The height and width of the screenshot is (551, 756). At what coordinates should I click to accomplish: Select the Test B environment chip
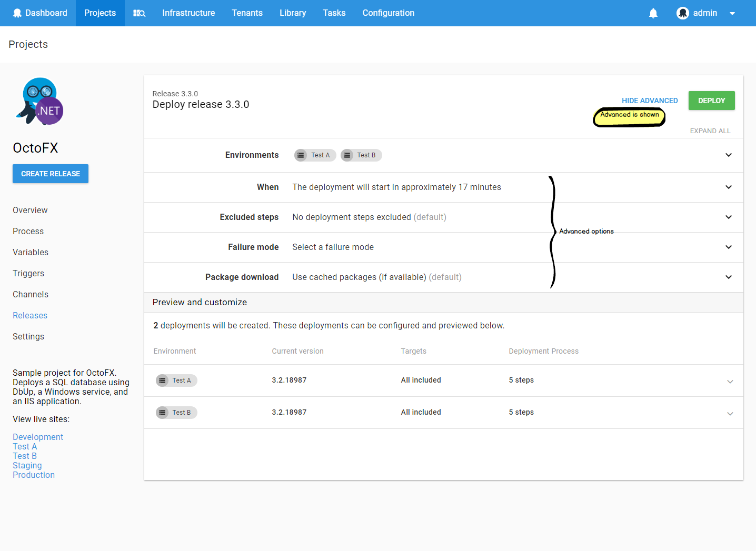(x=361, y=155)
